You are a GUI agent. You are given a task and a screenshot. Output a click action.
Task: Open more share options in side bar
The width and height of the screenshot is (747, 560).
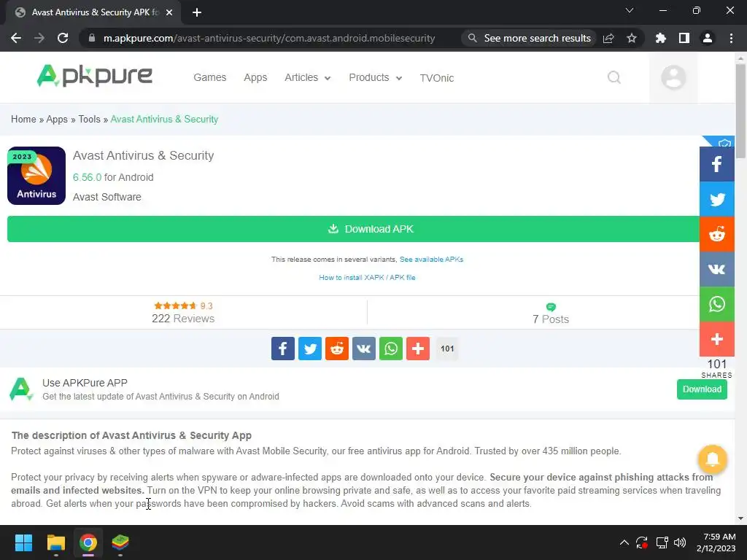(x=716, y=339)
